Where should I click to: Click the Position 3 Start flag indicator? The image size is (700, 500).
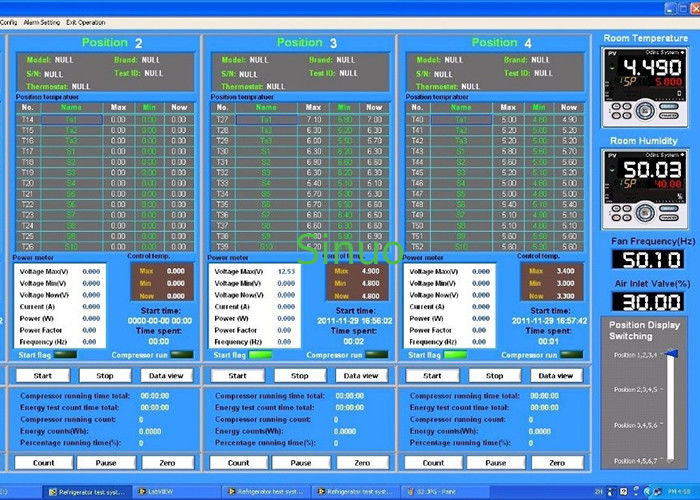(x=260, y=354)
